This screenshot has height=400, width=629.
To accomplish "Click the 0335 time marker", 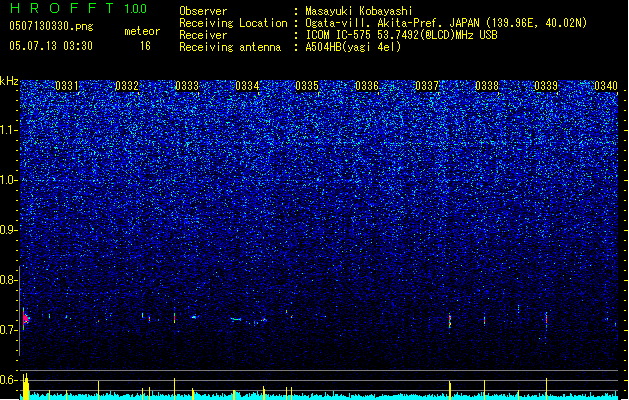I will (307, 86).
